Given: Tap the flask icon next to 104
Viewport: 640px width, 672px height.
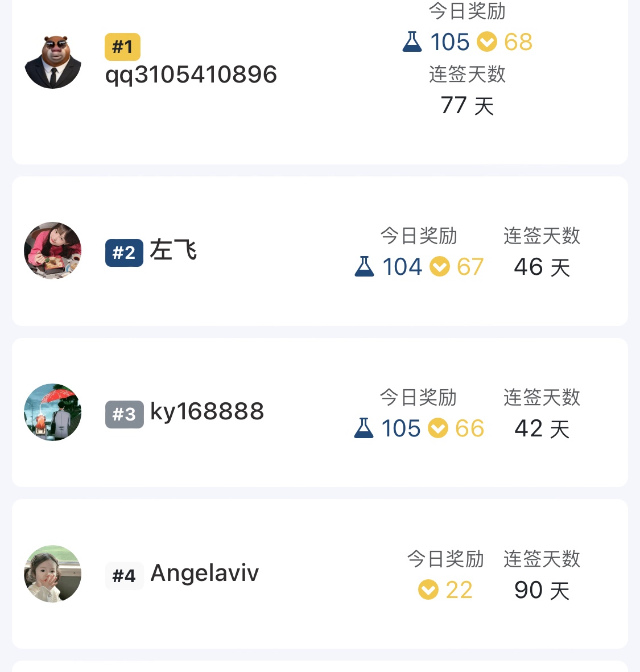Looking at the screenshot, I should 364,267.
